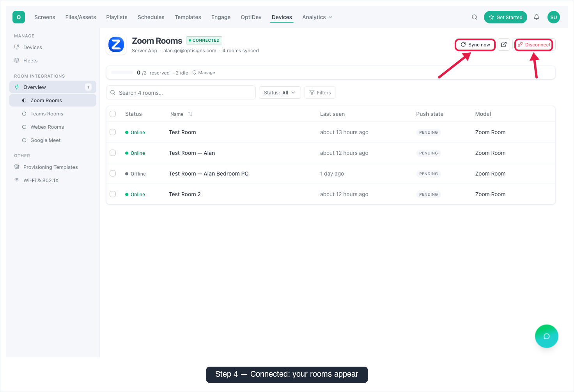Viewport: 574px width, 392px height.
Task: Open the chat support bubble
Action: (x=547, y=336)
